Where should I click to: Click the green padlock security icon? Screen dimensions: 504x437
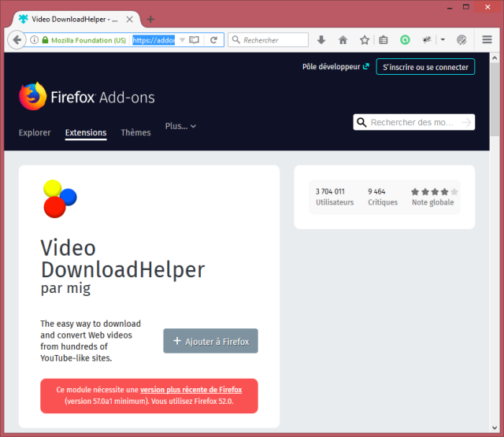(x=45, y=40)
